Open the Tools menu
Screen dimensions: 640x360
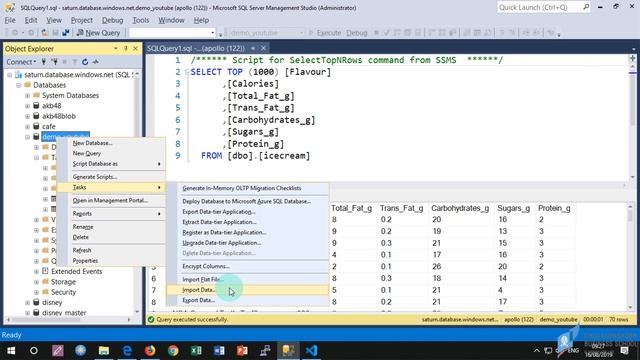point(140,20)
